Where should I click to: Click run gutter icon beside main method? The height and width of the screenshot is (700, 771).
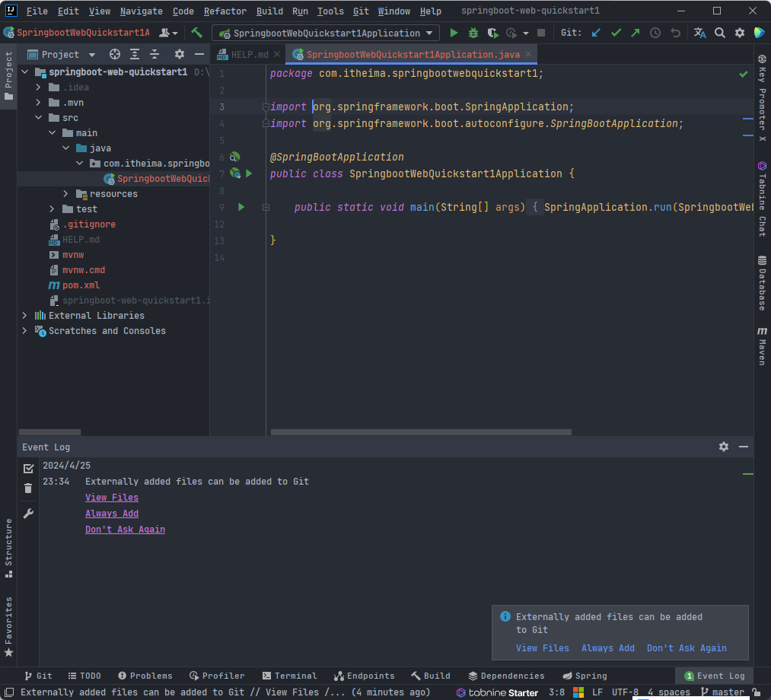(241, 207)
